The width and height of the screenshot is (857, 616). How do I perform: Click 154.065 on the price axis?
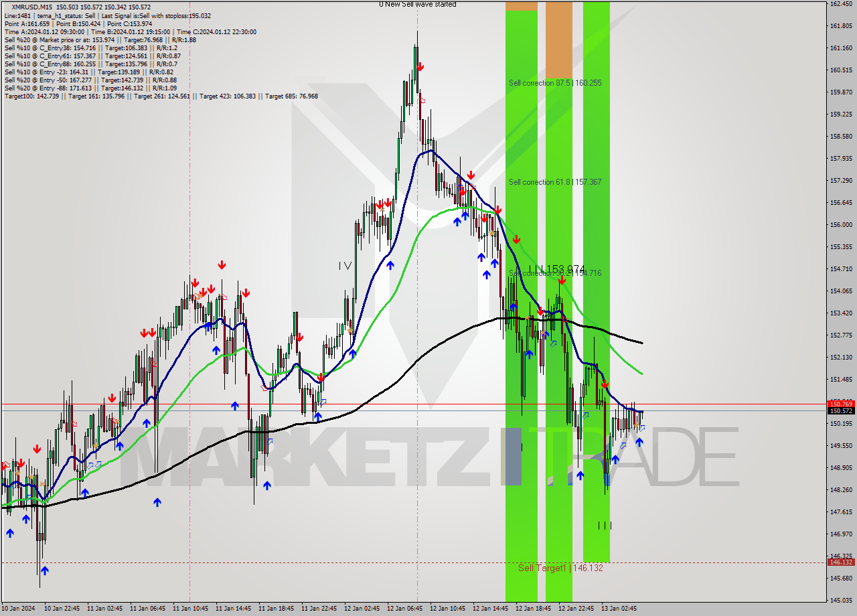(841, 291)
